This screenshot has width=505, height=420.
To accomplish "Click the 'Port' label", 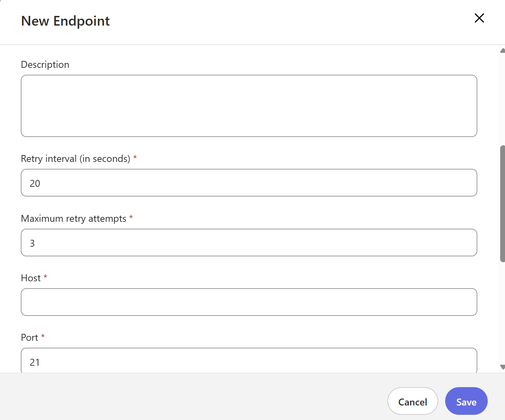I will click(29, 338).
